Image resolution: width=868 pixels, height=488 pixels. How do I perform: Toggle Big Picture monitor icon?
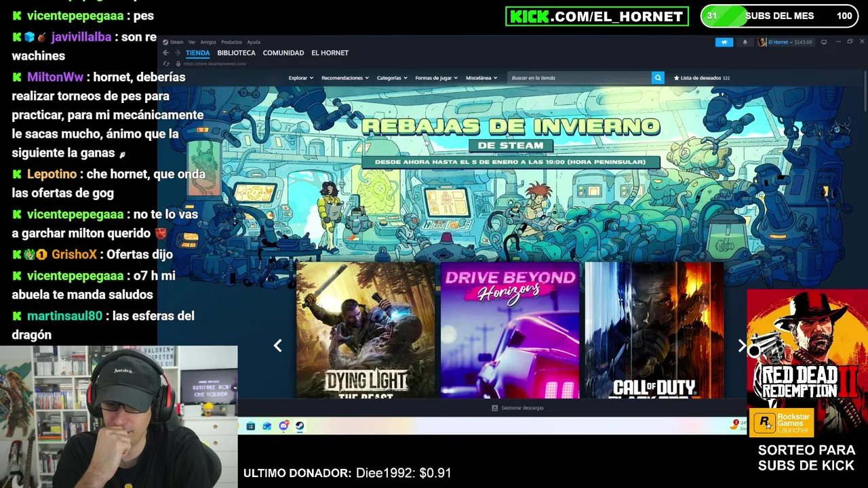pyautogui.click(x=824, y=42)
